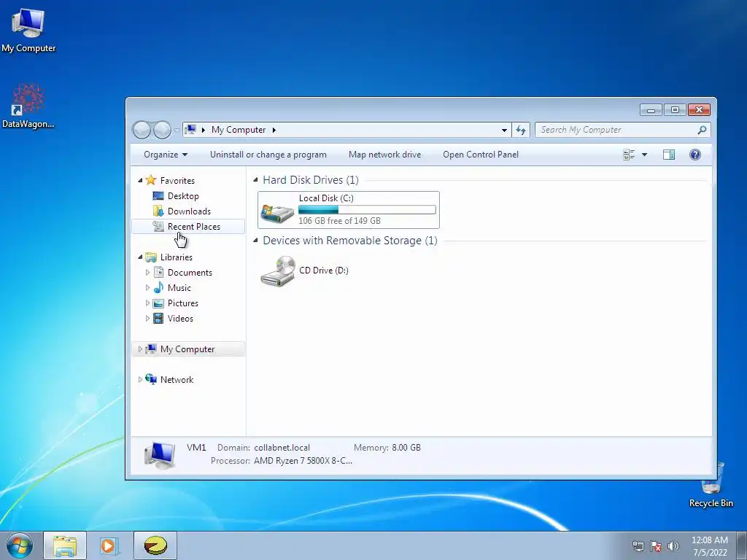Open the taskbar clock showing 12:08 AM
Screen dimensions: 747x560
click(709, 546)
